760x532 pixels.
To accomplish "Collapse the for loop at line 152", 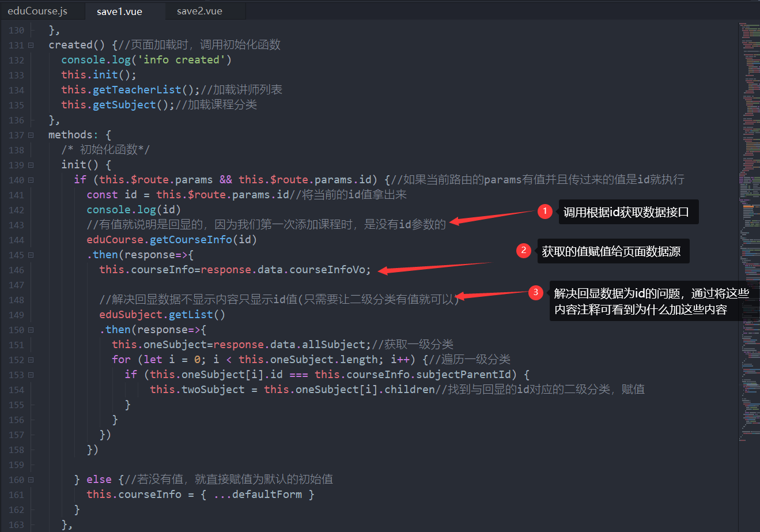I will click(x=31, y=360).
